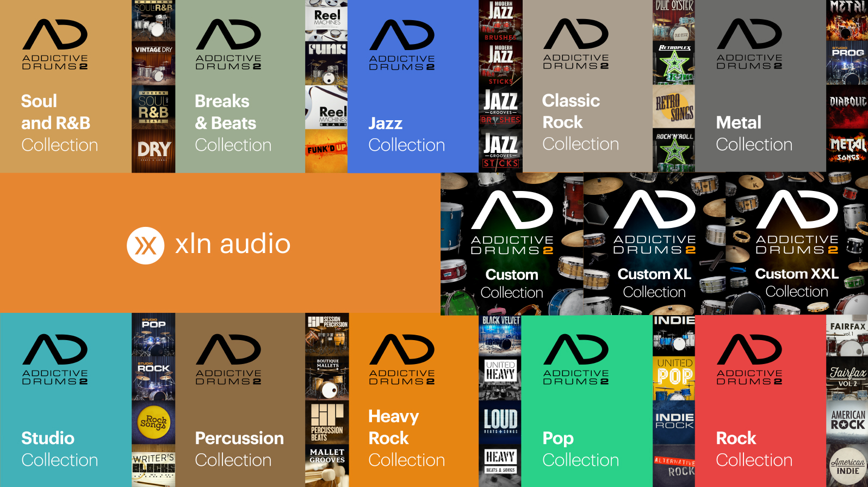The height and width of the screenshot is (487, 868).
Task: Open the Retro Songs pack thumbnail
Action: pyautogui.click(x=674, y=107)
